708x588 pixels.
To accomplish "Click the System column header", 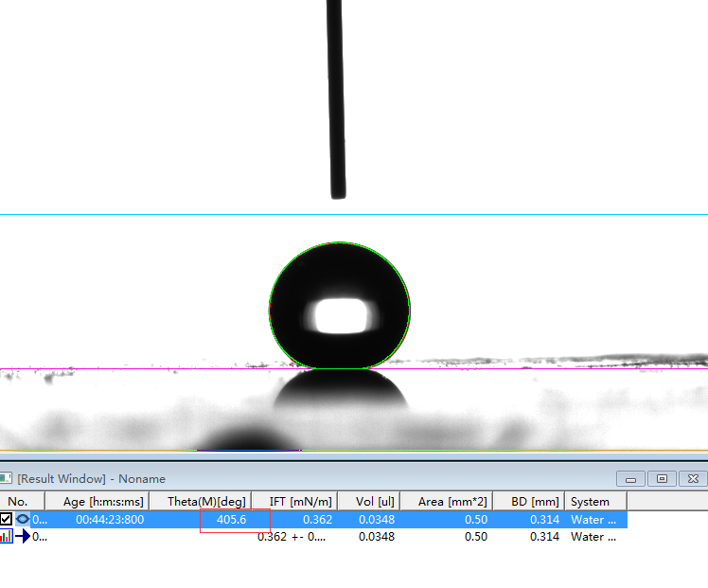I will 591,502.
